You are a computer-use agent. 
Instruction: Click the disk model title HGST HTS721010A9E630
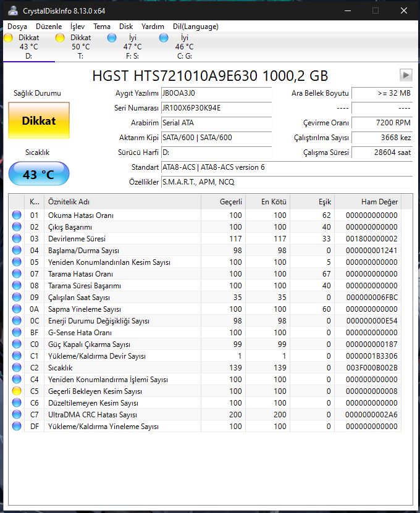coord(210,75)
